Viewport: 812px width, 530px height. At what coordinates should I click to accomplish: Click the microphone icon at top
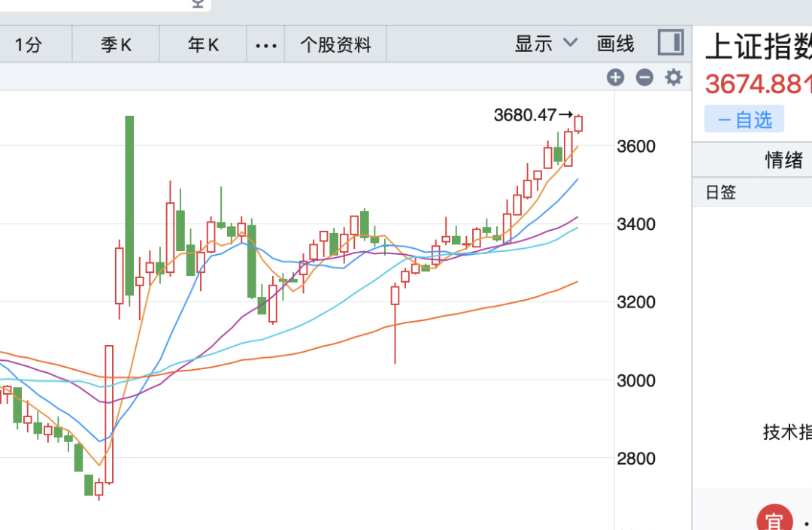(x=197, y=4)
